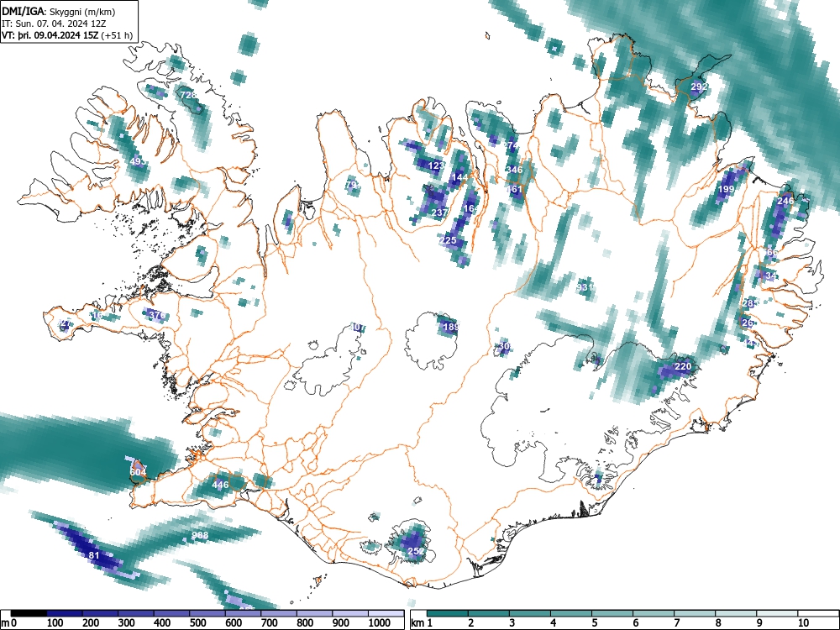Click the '376' label on Snæfellsnes peninsula
This screenshot has height=630, width=840.
point(156,315)
